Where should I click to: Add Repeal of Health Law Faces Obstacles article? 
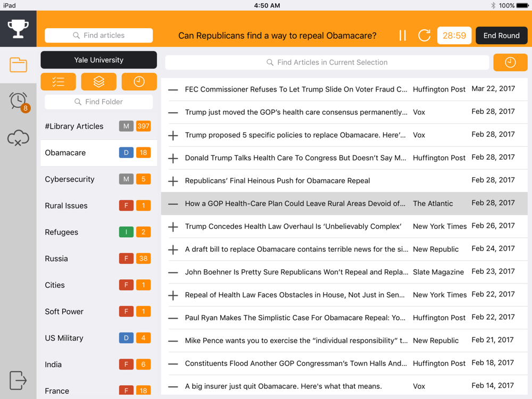pos(173,295)
